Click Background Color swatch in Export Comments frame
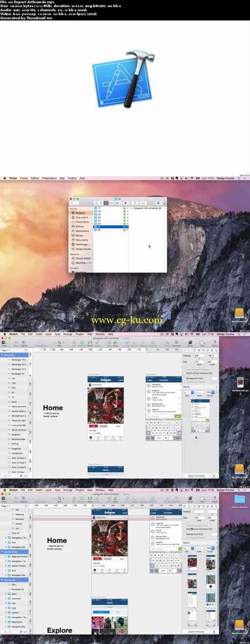This screenshot has height=644, width=250. 214,378
